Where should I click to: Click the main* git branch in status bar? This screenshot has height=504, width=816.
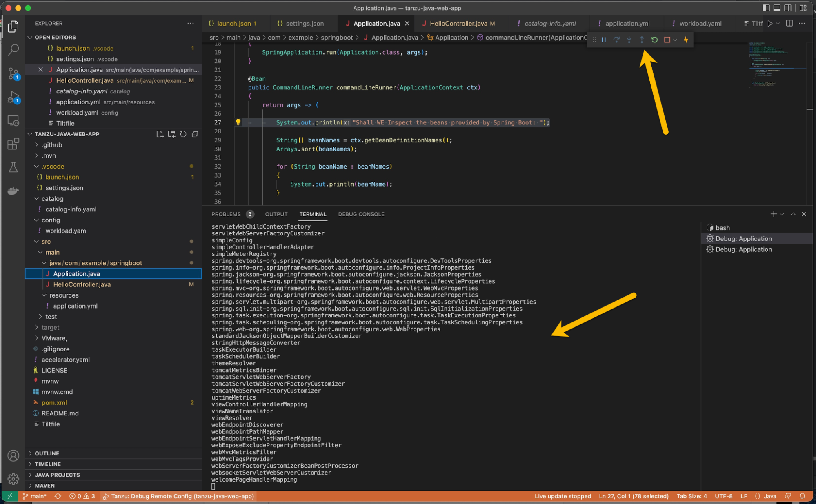[x=35, y=496]
